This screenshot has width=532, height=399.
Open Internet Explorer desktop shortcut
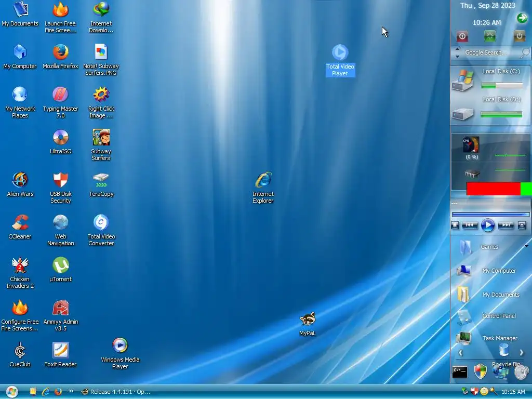click(x=263, y=188)
